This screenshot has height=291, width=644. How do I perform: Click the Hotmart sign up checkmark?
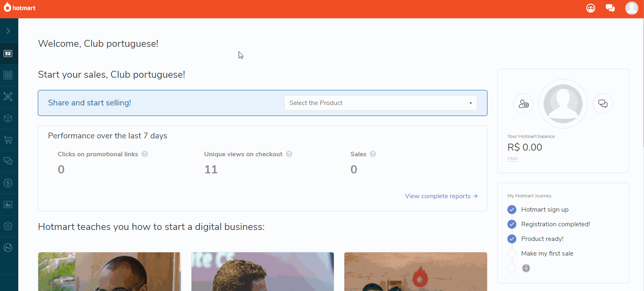click(x=512, y=210)
